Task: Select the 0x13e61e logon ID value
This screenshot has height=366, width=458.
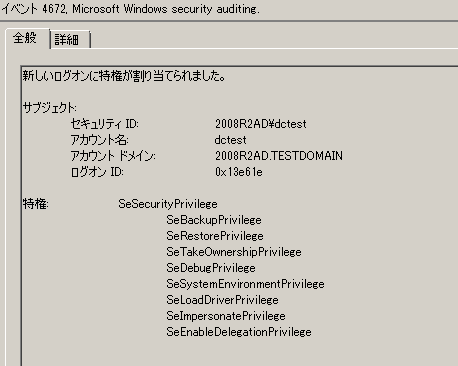Action: (239, 172)
